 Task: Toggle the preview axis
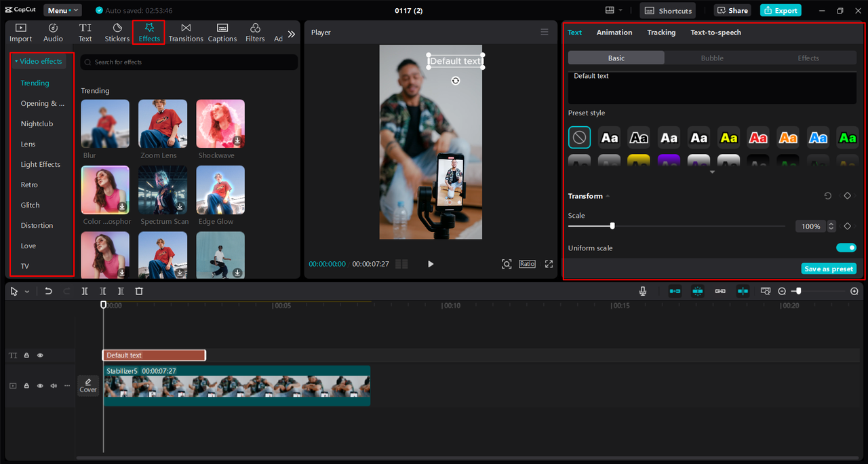pyautogui.click(x=743, y=291)
